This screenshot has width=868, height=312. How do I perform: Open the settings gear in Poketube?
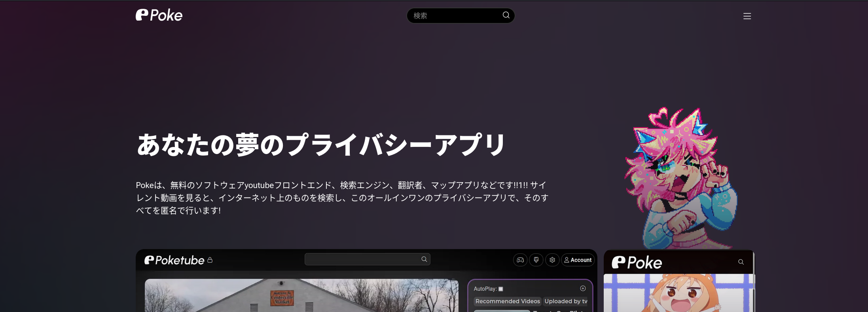click(x=552, y=260)
